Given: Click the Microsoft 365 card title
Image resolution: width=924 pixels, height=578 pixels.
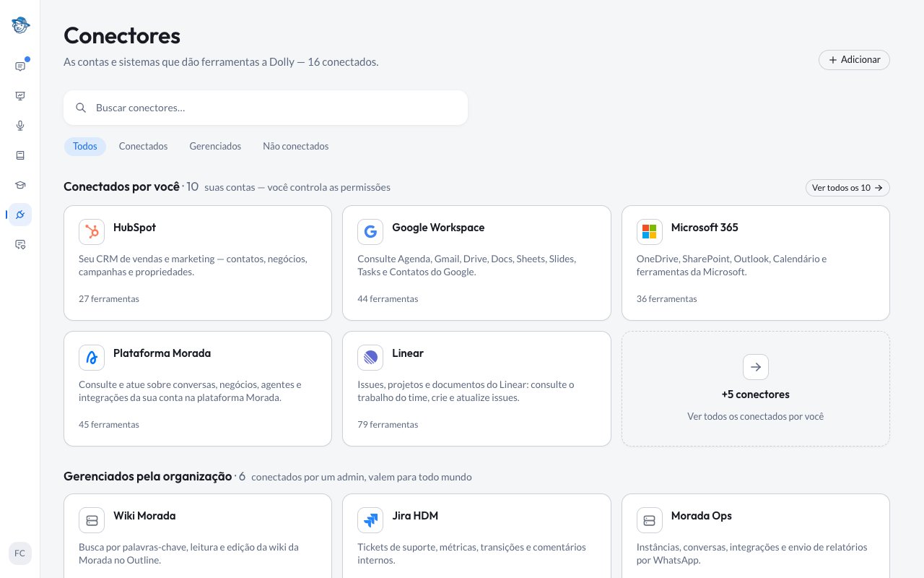Looking at the screenshot, I should pyautogui.click(x=705, y=228).
